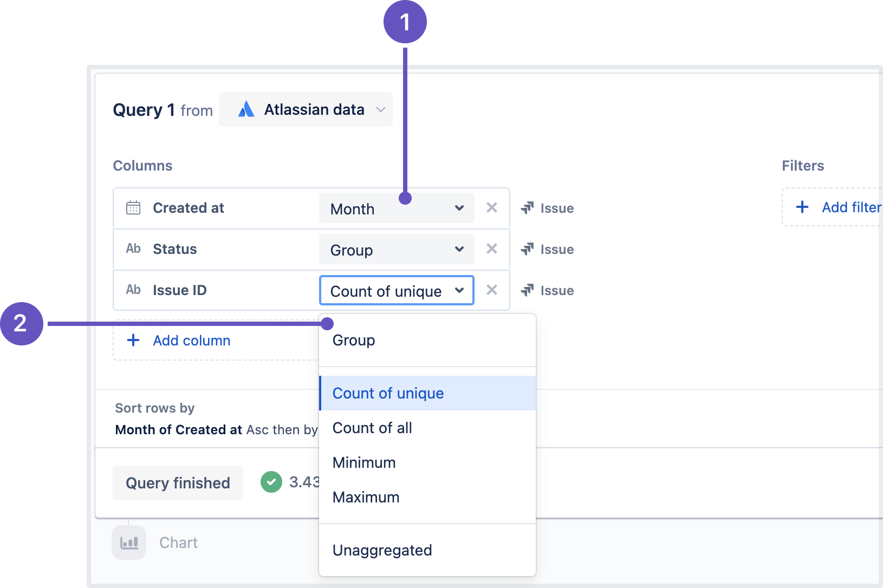
Task: Select Minimum aggregation option
Action: pos(364,463)
